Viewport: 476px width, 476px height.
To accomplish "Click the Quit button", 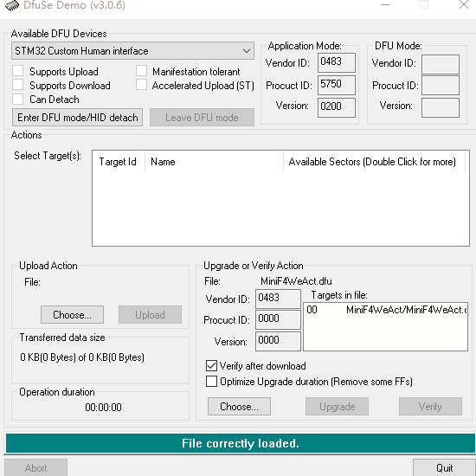I will pos(444,467).
